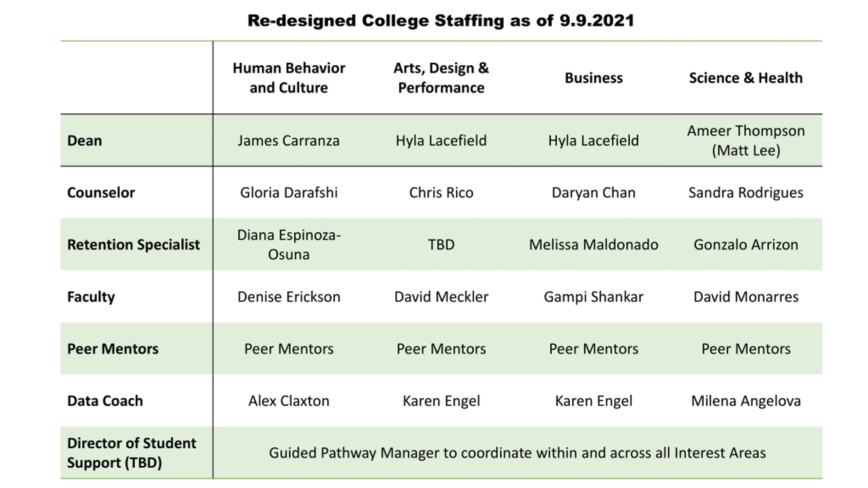
Task: Click the Diana Espinoza-Osuna cell
Action: click(x=289, y=244)
